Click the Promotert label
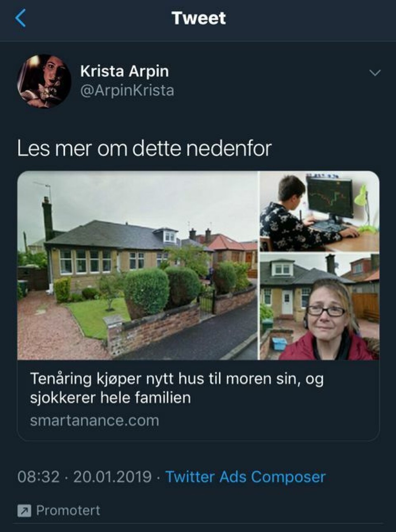The width and height of the screenshot is (396, 532). [68, 511]
